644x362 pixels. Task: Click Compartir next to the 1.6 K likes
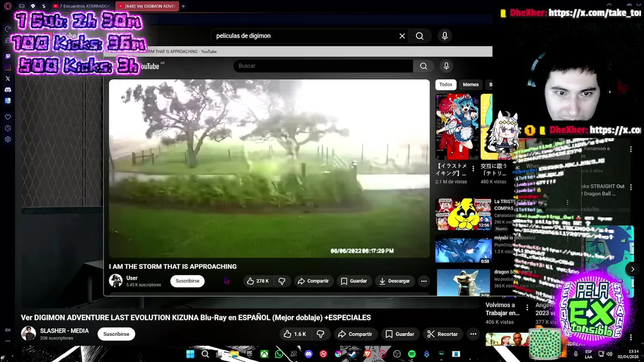click(x=355, y=334)
